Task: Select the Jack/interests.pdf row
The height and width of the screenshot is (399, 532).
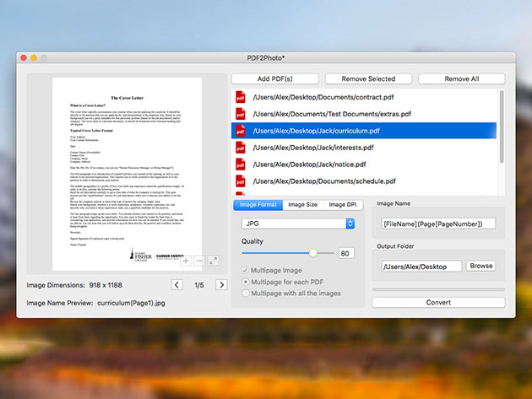Action: 364,148
